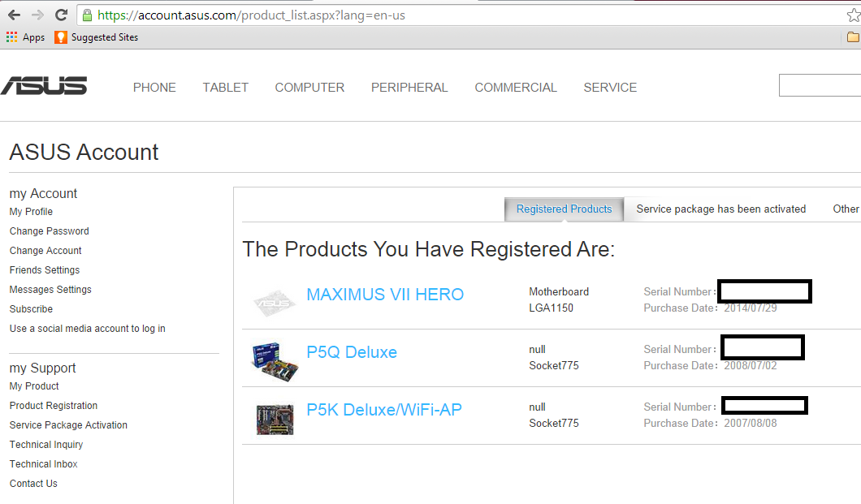
Task: Open the SERVICE navigation menu
Action: [x=610, y=88]
